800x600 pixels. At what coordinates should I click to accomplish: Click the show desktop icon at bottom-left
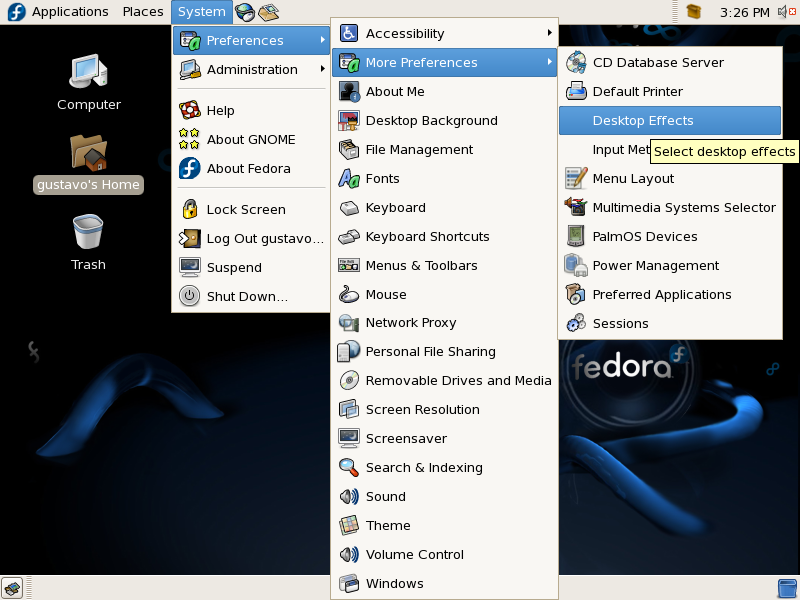click(12, 587)
